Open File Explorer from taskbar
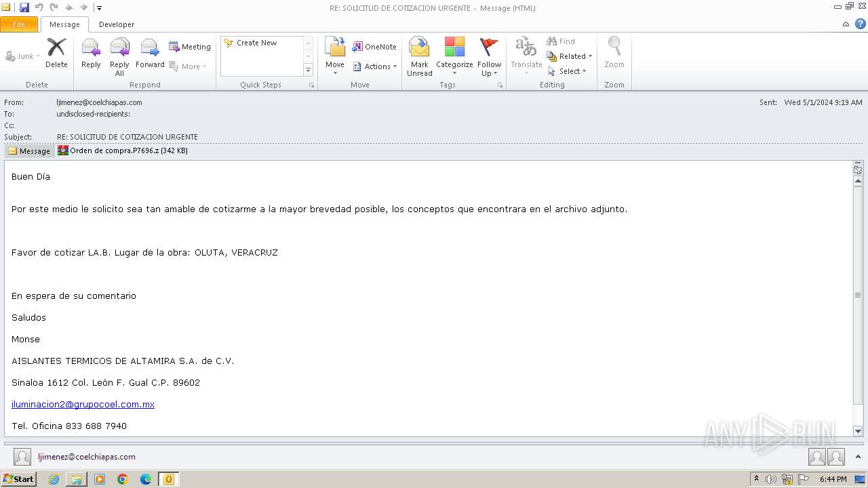 pos(77,479)
